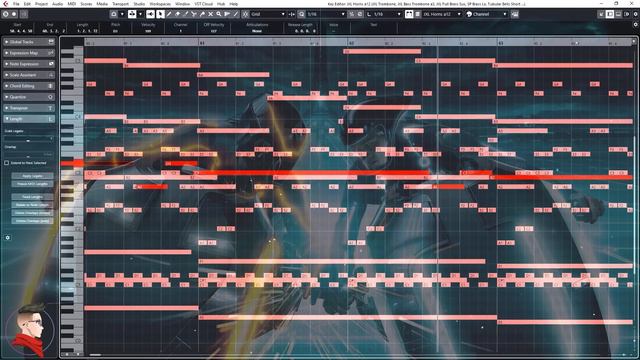Adjust the Overlap slider
This screenshot has width=640, height=360.
pos(29,156)
